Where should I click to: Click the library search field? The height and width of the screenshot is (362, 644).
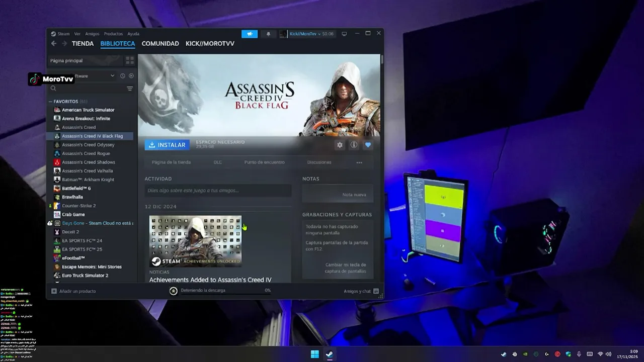tap(87, 88)
